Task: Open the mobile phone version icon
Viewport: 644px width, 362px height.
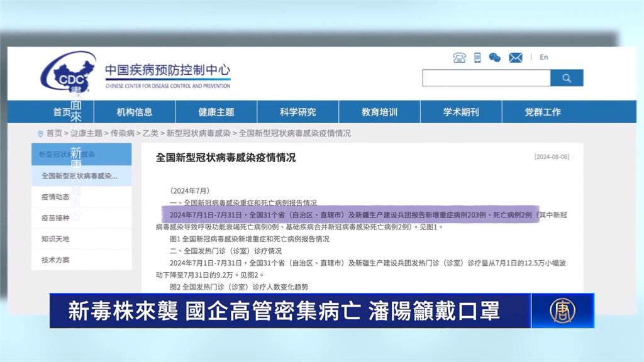Action: click(x=477, y=58)
